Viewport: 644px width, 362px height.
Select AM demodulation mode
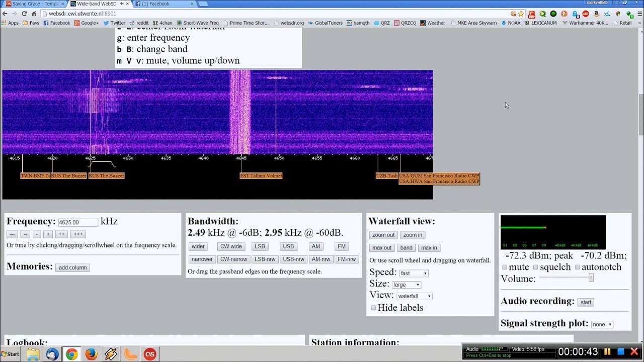(x=315, y=246)
